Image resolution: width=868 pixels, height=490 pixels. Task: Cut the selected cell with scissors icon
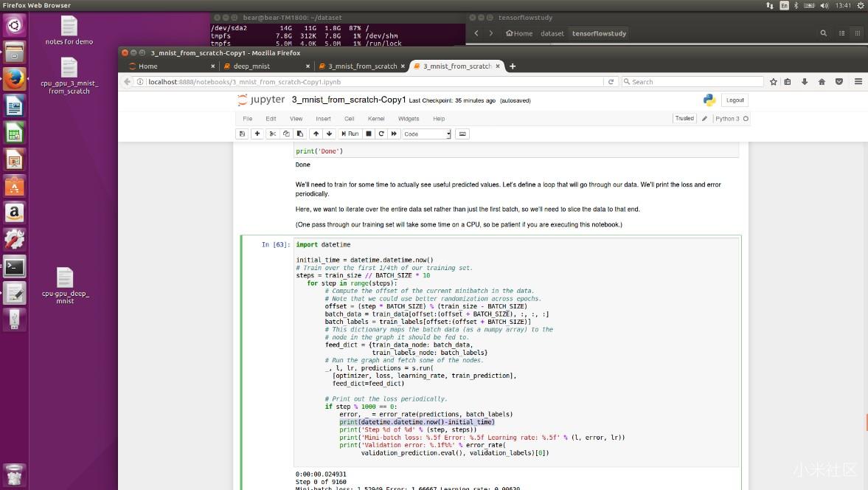[272, 134]
